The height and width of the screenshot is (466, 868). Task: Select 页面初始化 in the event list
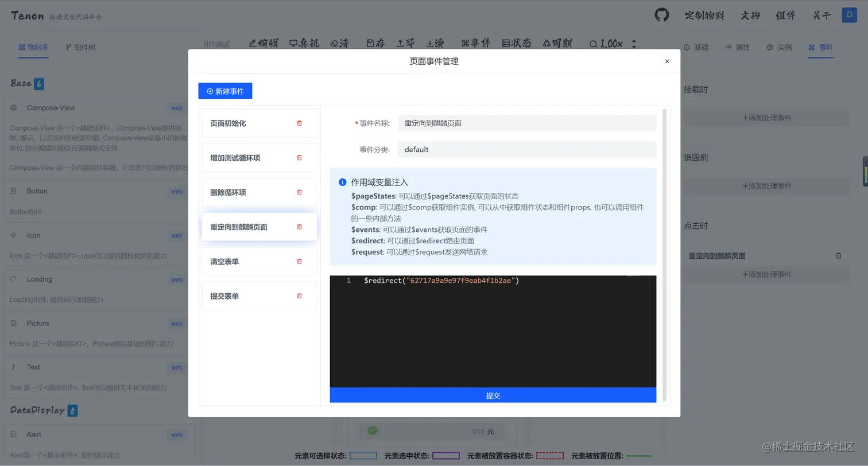point(259,123)
